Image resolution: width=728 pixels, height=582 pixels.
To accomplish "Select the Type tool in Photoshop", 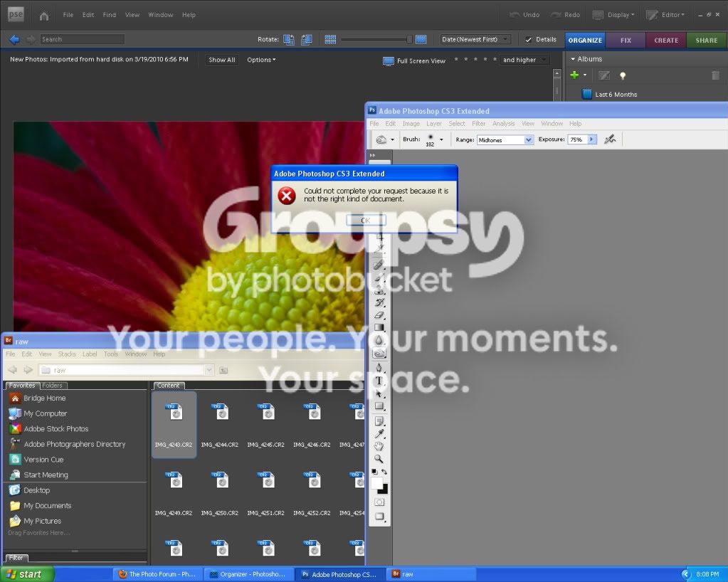I will [379, 381].
